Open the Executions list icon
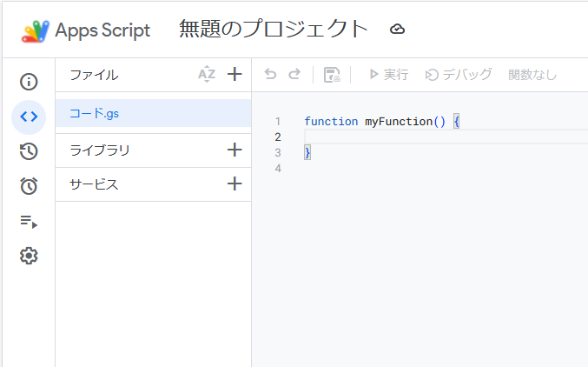The height and width of the screenshot is (367, 588). [29, 222]
